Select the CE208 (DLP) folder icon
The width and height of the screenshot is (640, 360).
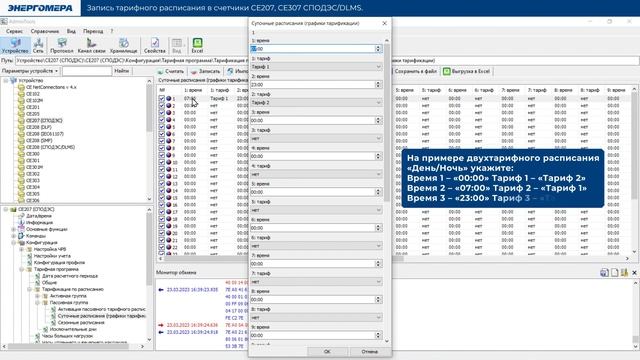[21, 127]
